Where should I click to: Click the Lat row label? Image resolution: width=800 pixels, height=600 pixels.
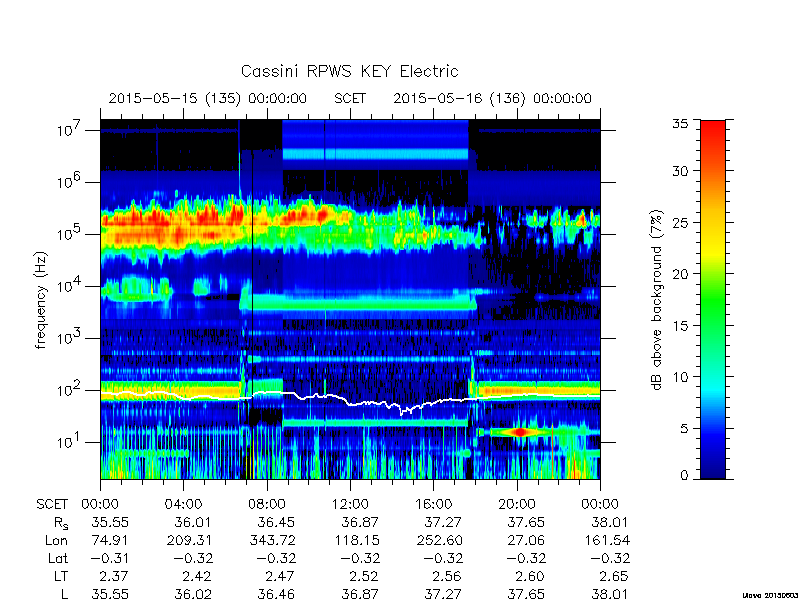[x=58, y=559]
